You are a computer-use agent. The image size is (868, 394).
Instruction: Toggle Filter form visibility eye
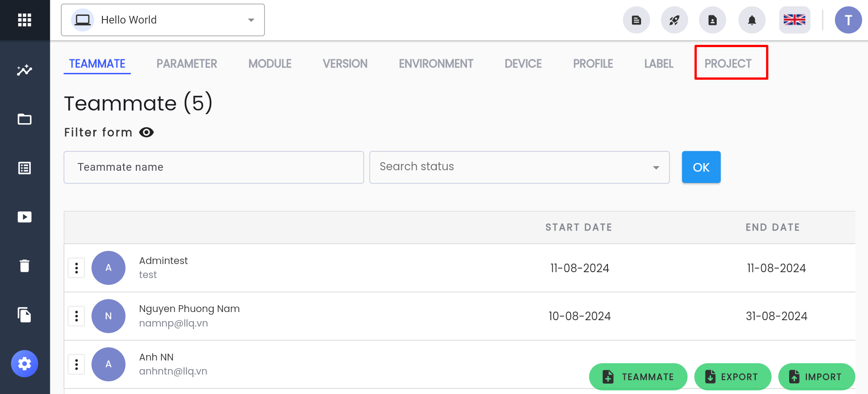point(146,132)
